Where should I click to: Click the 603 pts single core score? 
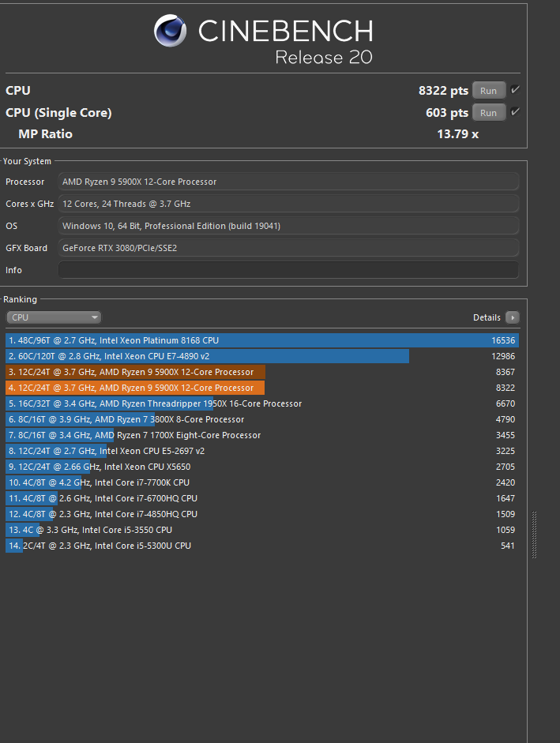pyautogui.click(x=447, y=113)
